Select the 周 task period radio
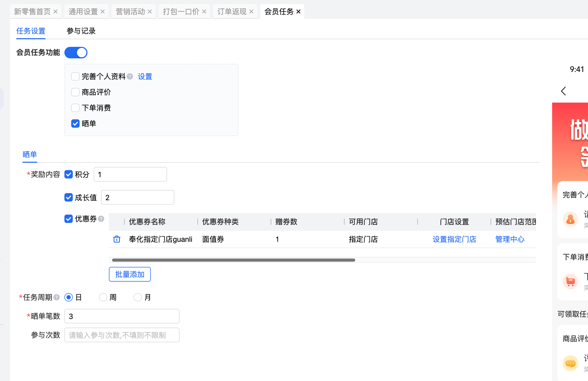The height and width of the screenshot is (381, 588). point(103,297)
